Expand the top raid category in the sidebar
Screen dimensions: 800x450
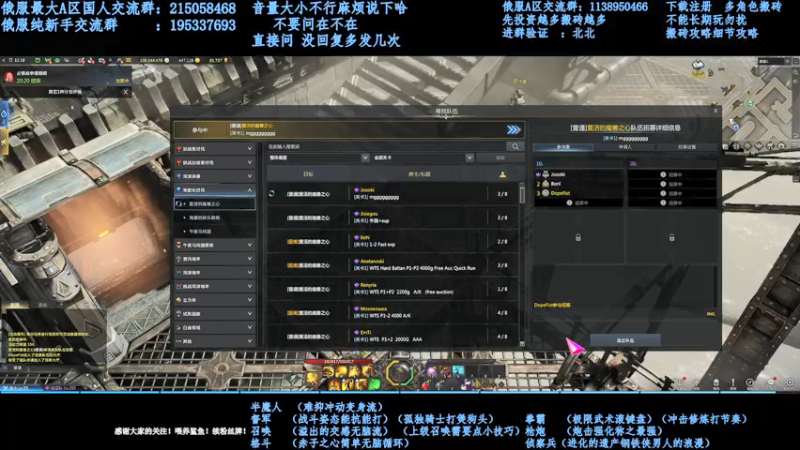[x=214, y=148]
